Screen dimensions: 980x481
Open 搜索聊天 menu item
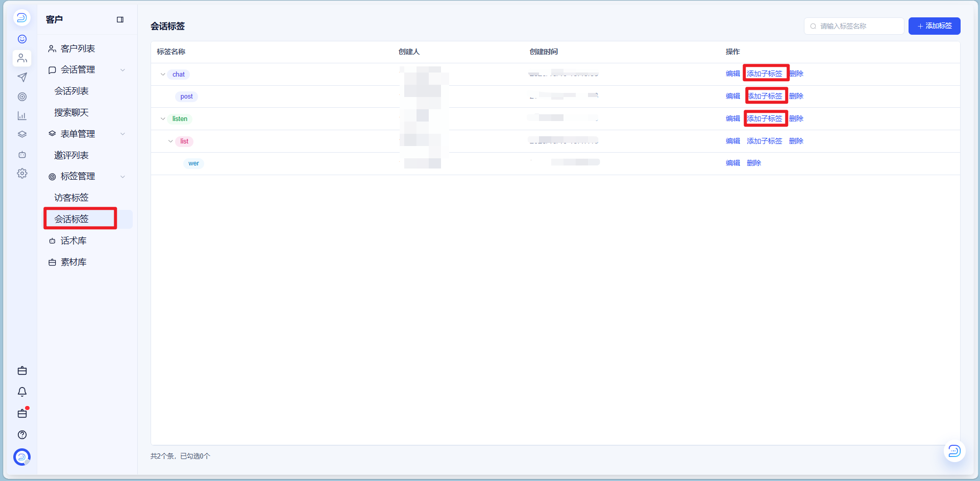point(71,112)
